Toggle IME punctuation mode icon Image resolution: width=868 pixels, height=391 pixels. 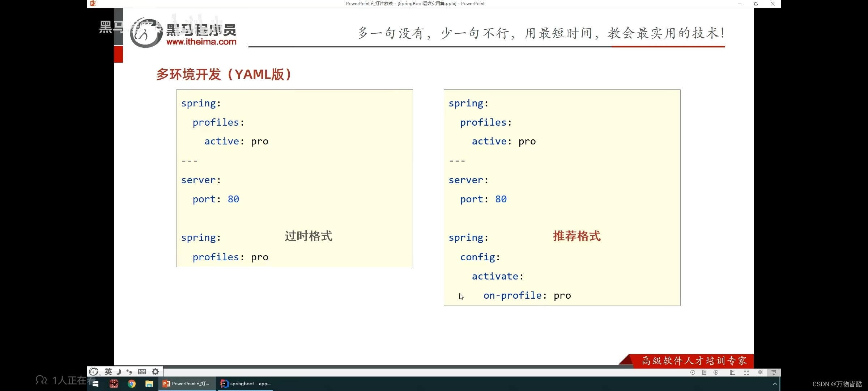pyautogui.click(x=129, y=371)
